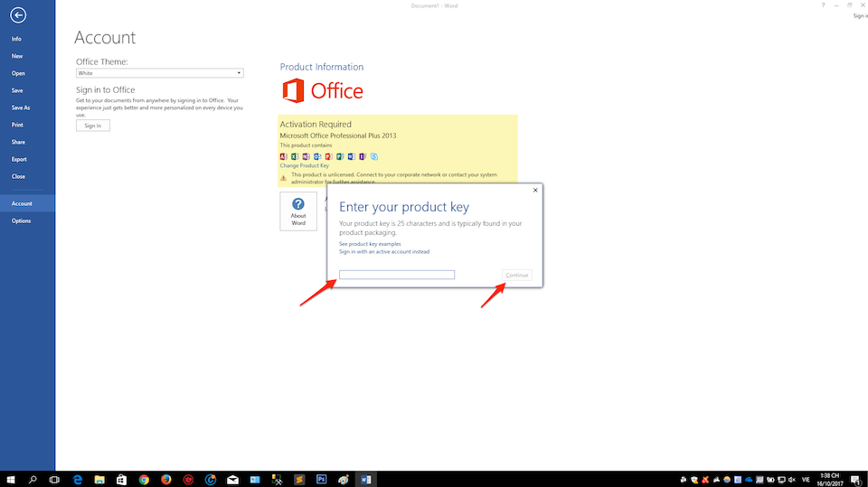Open Task View in taskbar
868x487 pixels.
pos(54,479)
